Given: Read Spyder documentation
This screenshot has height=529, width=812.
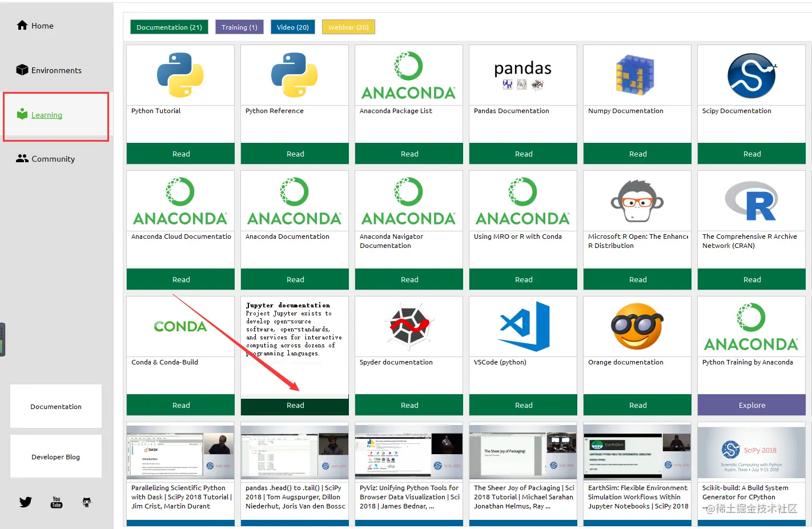Looking at the screenshot, I should pos(409,405).
